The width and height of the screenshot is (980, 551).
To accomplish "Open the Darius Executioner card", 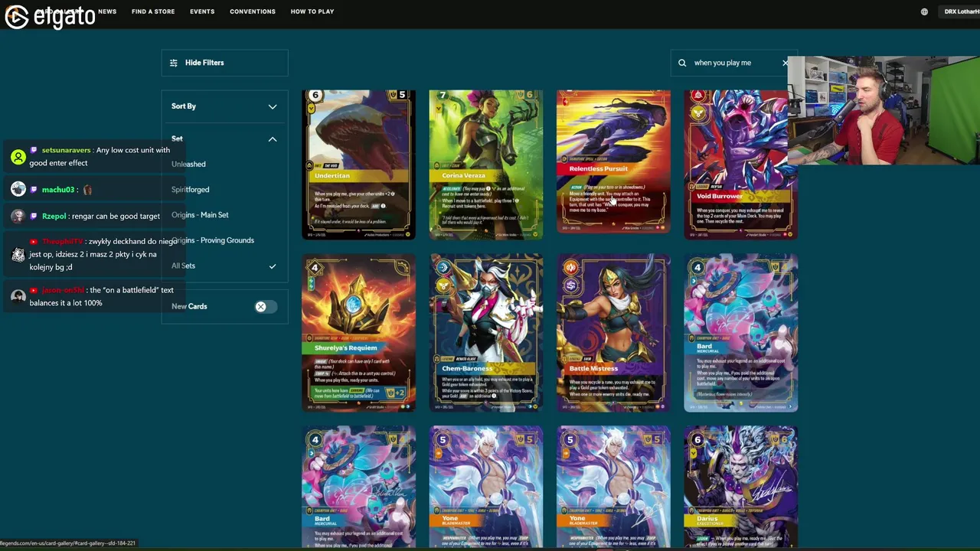I will tap(740, 488).
